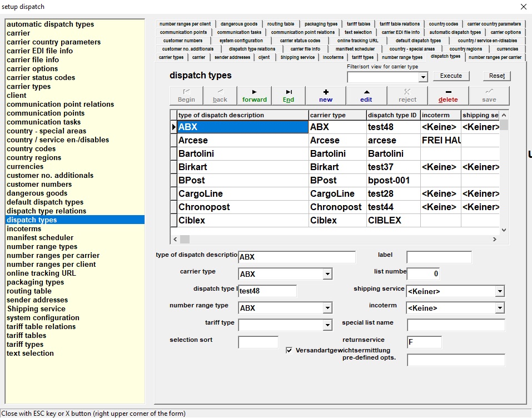Open the carrier type dropdown
This screenshot has width=532, height=418.
coord(327,274)
